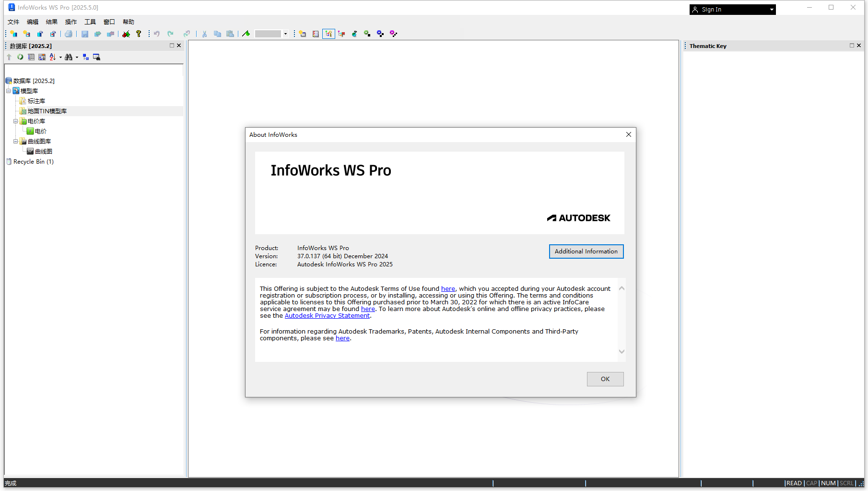
Task: Collapse the 模型库 tree node
Action: coord(8,91)
